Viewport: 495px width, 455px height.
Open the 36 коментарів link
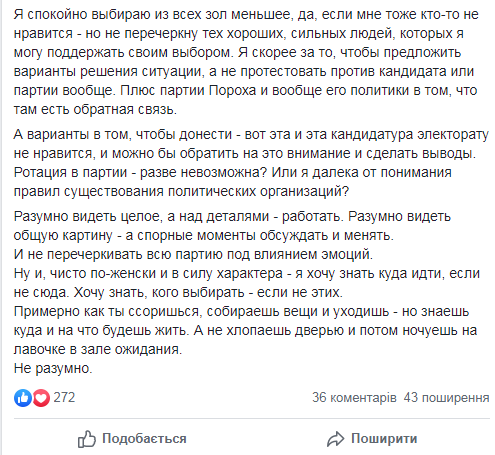click(x=354, y=397)
